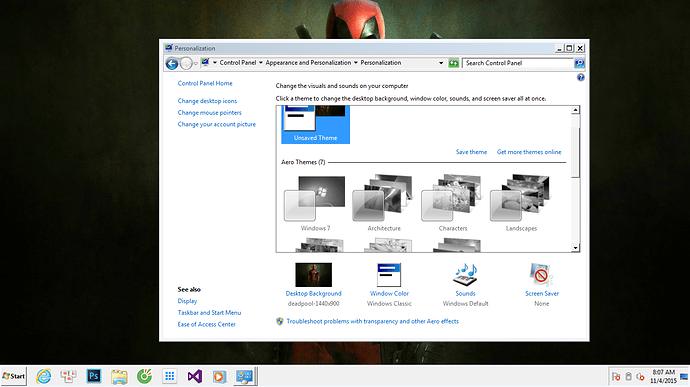Open Taskbar and Start Menu link
The width and height of the screenshot is (690, 387).
pos(209,313)
